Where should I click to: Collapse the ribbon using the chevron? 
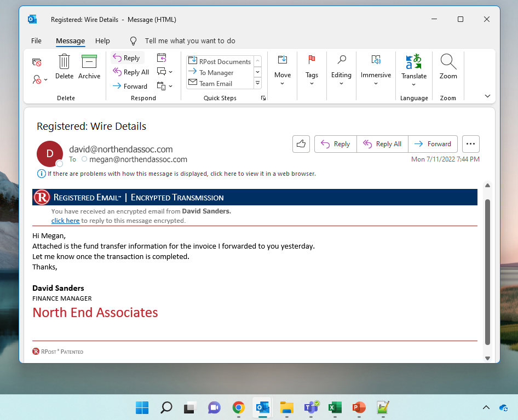coord(487,96)
